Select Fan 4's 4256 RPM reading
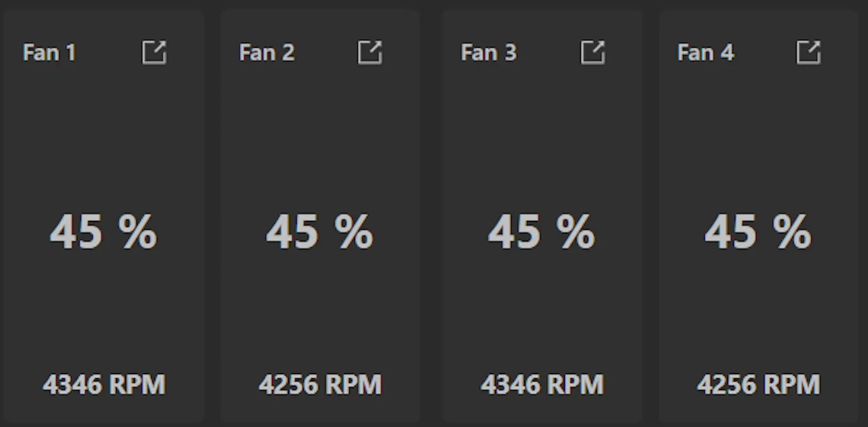868x427 pixels. coord(758,385)
